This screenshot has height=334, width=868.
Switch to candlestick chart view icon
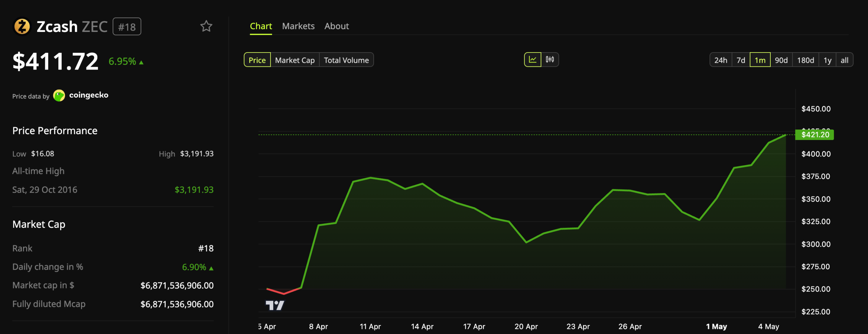click(550, 60)
